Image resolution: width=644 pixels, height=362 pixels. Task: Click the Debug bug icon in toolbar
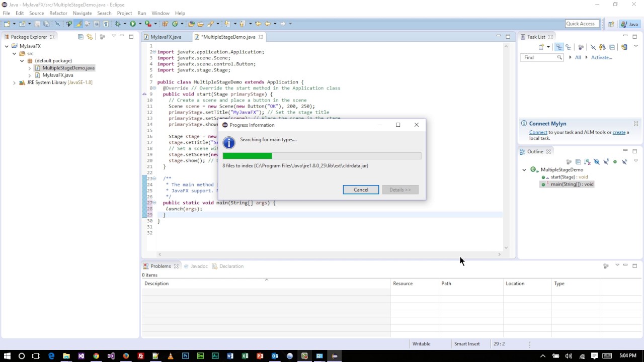pyautogui.click(x=117, y=24)
